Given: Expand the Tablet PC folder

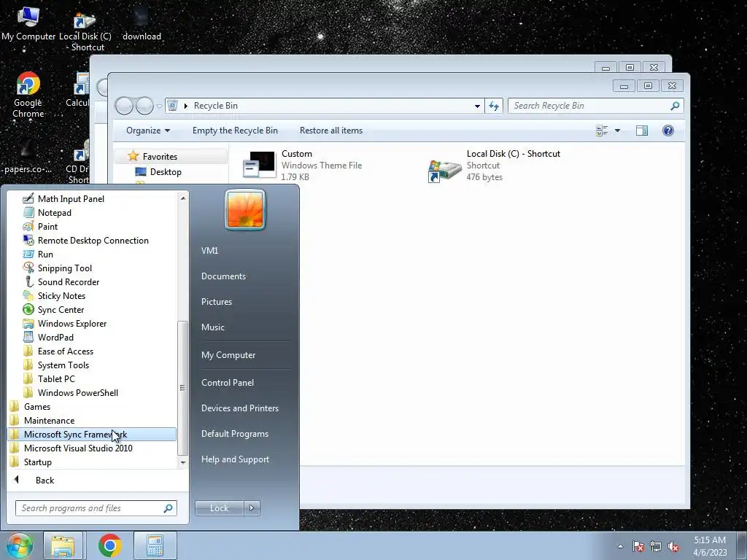Looking at the screenshot, I should 56,378.
